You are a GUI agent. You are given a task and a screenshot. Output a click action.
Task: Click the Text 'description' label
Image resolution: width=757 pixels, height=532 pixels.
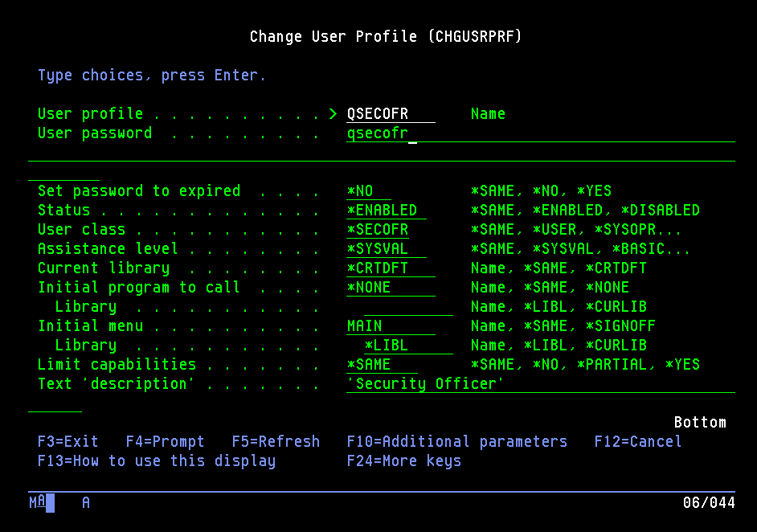tap(116, 384)
